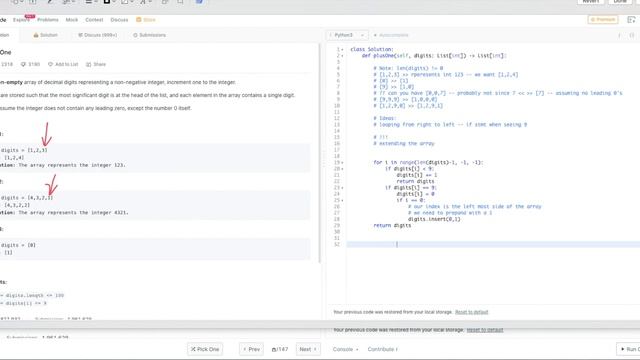640x360 pixels.
Task: Collapse the if block fold on line 25
Action: click(x=342, y=200)
